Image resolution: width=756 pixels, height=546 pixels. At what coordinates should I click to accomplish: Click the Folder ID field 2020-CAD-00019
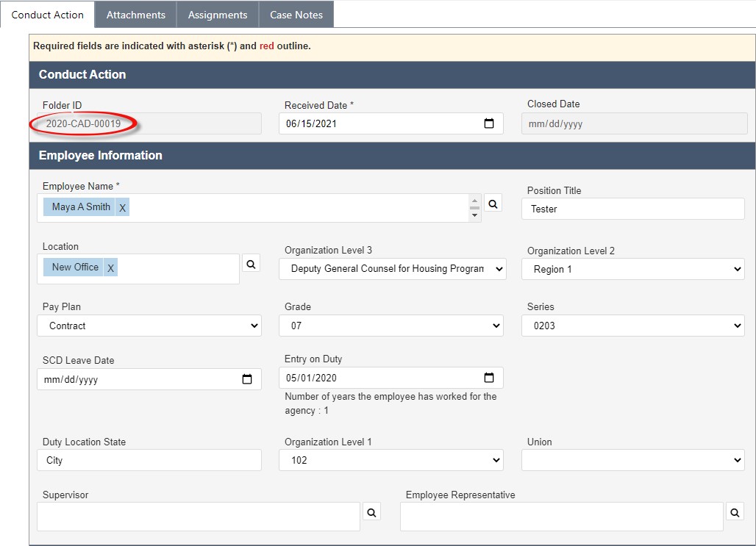(x=149, y=123)
